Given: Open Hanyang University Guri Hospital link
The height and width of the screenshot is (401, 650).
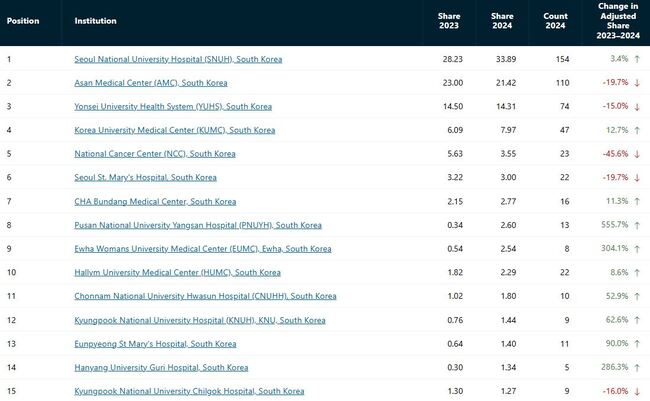Looking at the screenshot, I should point(161,367).
